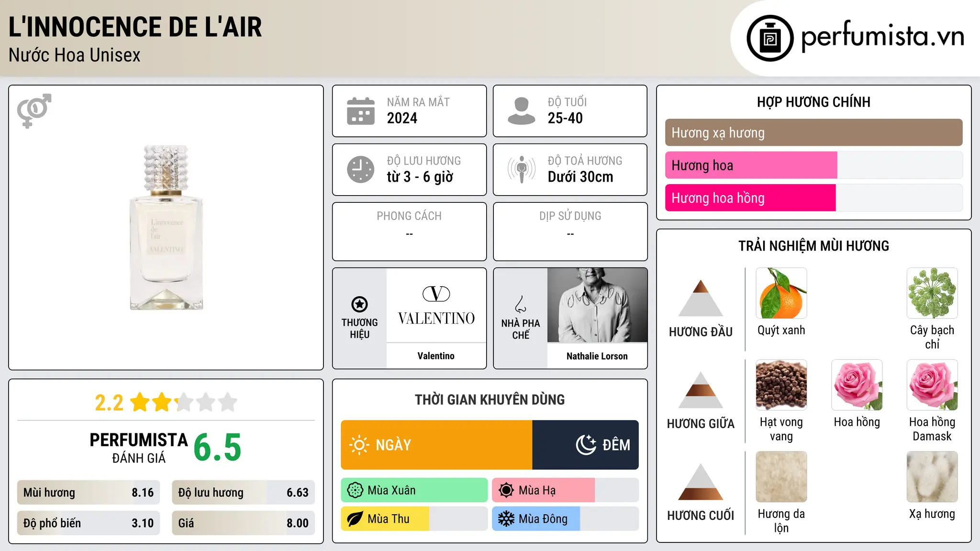The image size is (980, 551).
Task: Click the L'Innocence de l'Air bottle photo
Action: point(166,228)
